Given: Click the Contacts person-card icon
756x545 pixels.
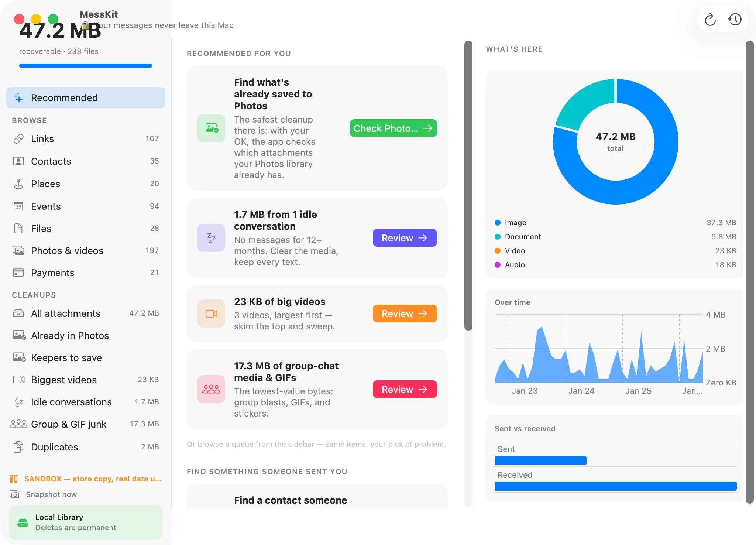Looking at the screenshot, I should [x=18, y=161].
